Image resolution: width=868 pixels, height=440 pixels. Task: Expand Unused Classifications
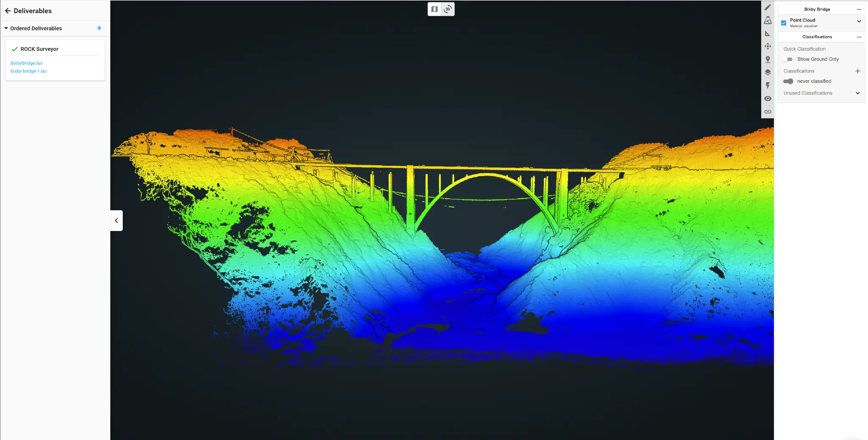857,93
